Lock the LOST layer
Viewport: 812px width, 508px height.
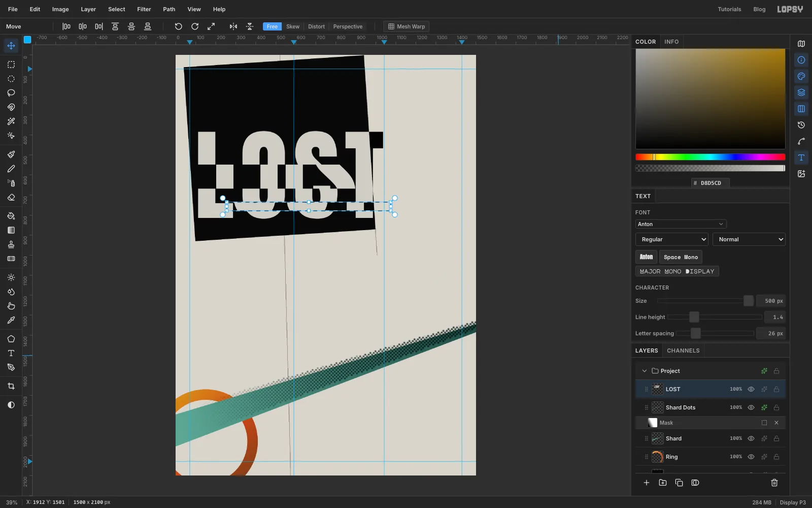pyautogui.click(x=776, y=389)
